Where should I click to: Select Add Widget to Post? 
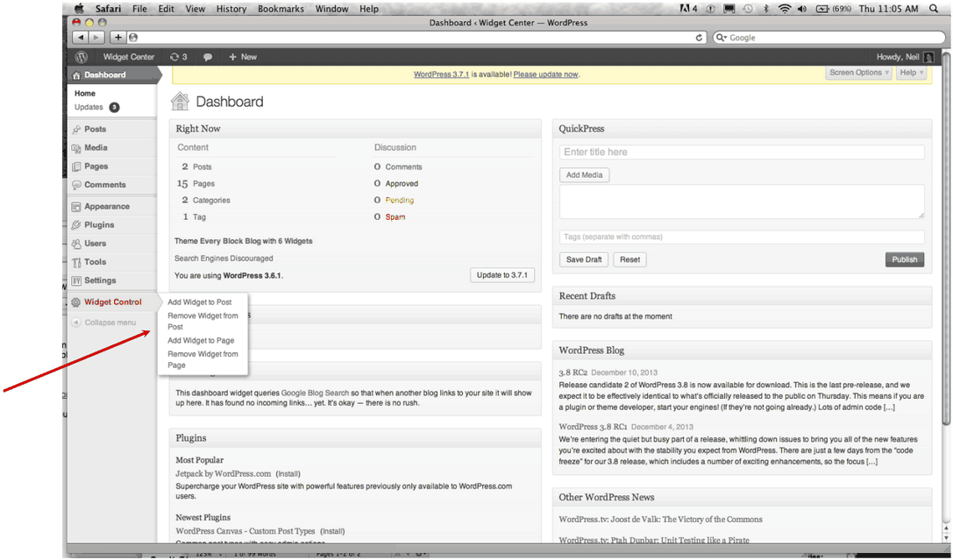(x=199, y=301)
